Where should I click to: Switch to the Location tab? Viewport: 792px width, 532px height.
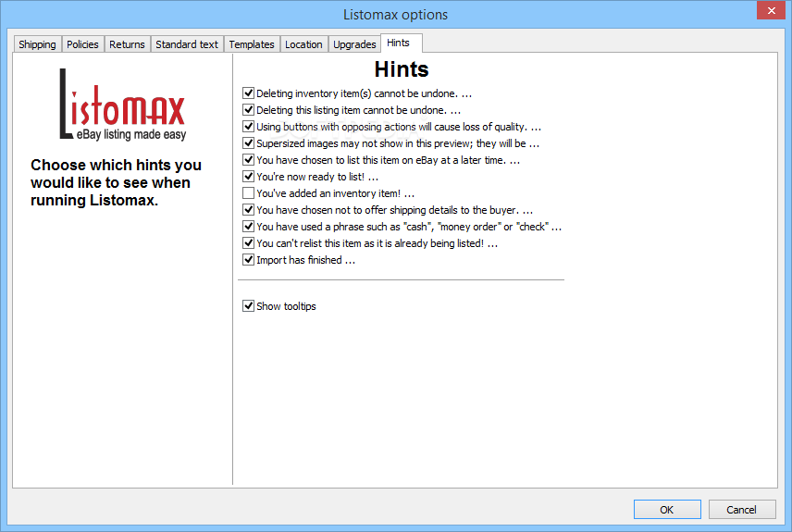point(303,44)
